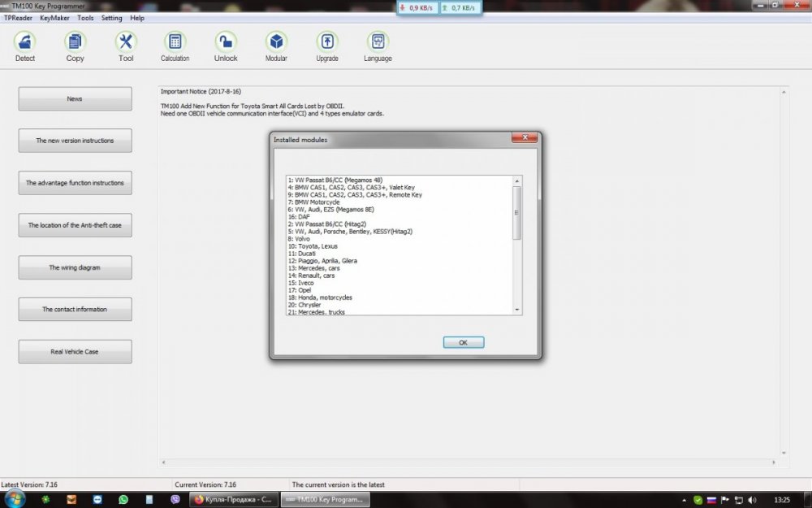Viewport: 812px width, 508px height.
Task: Select the 15: Iveco row
Action: pyautogui.click(x=301, y=283)
